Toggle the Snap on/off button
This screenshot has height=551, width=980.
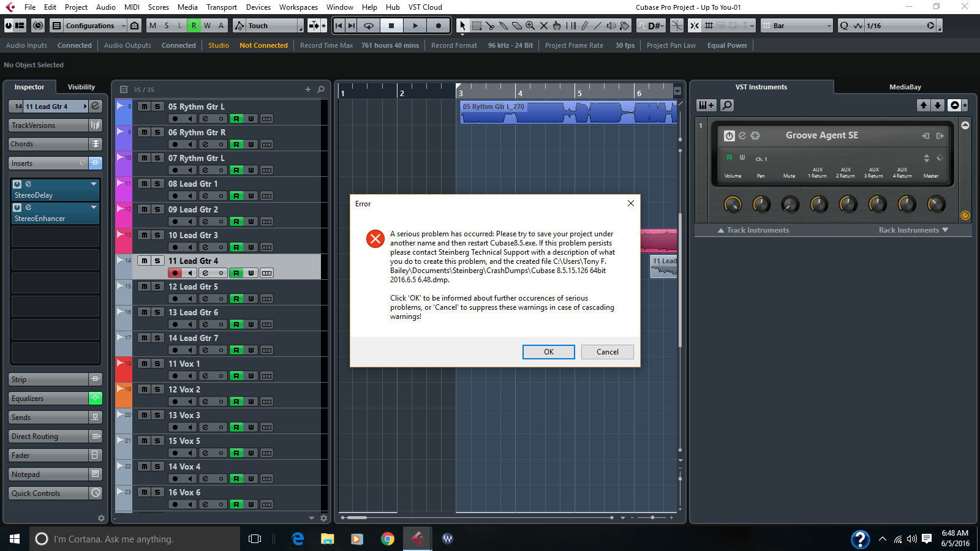(695, 26)
